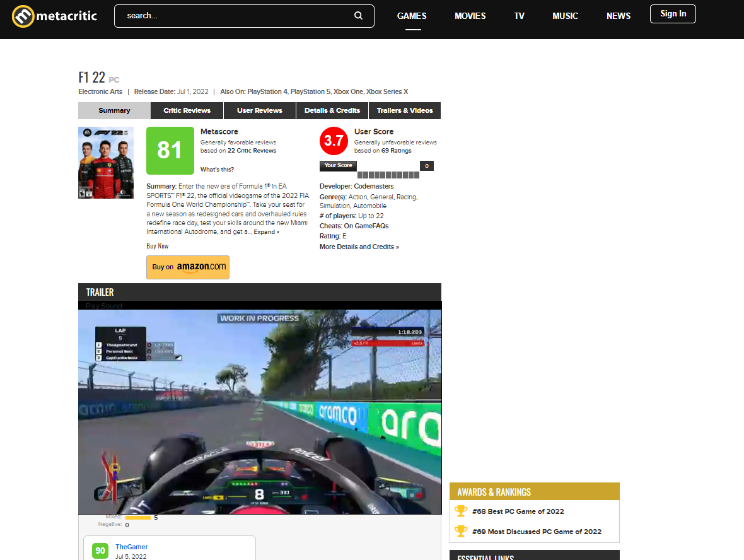Click the Simulation genre text

click(335, 206)
